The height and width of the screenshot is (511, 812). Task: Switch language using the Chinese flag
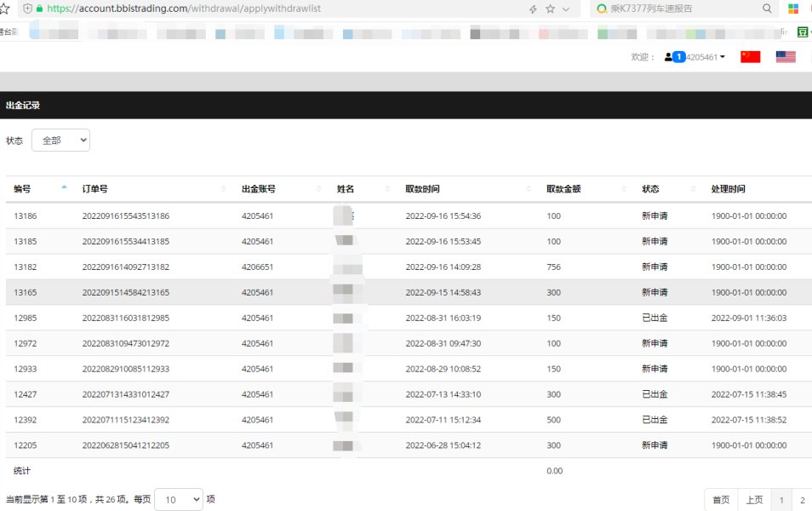[x=750, y=57]
